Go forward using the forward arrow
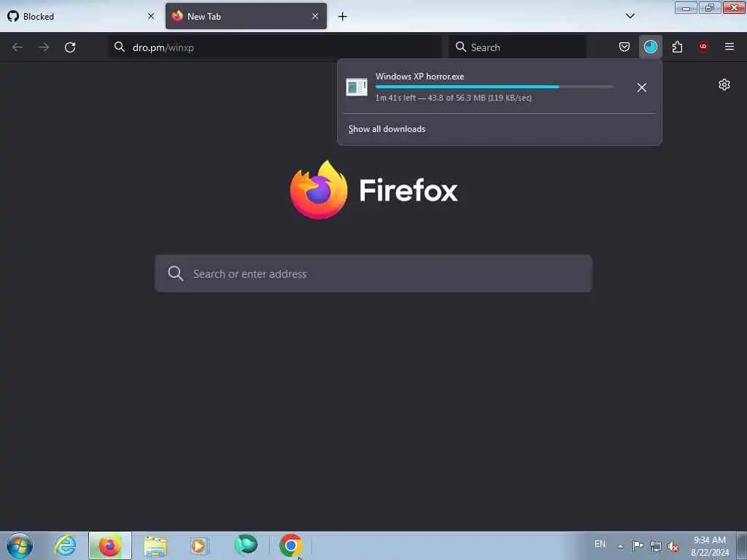The image size is (747, 560). coord(44,47)
